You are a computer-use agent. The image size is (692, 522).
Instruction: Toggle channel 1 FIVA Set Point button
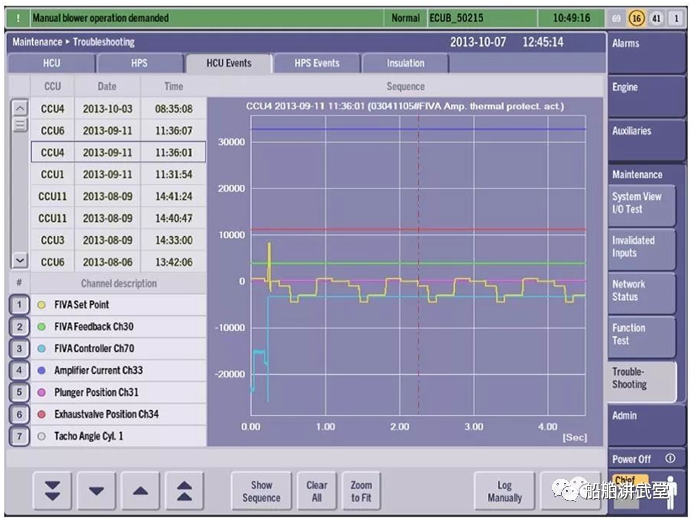[x=19, y=304]
